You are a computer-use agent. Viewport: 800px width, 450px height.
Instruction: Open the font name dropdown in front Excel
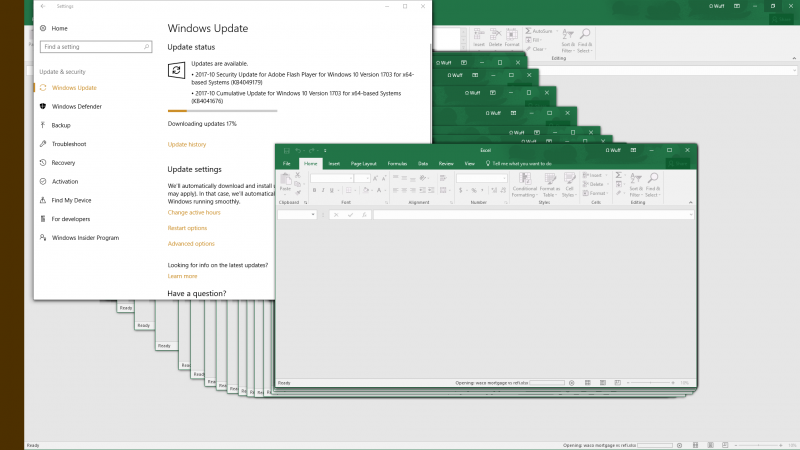(x=351, y=178)
